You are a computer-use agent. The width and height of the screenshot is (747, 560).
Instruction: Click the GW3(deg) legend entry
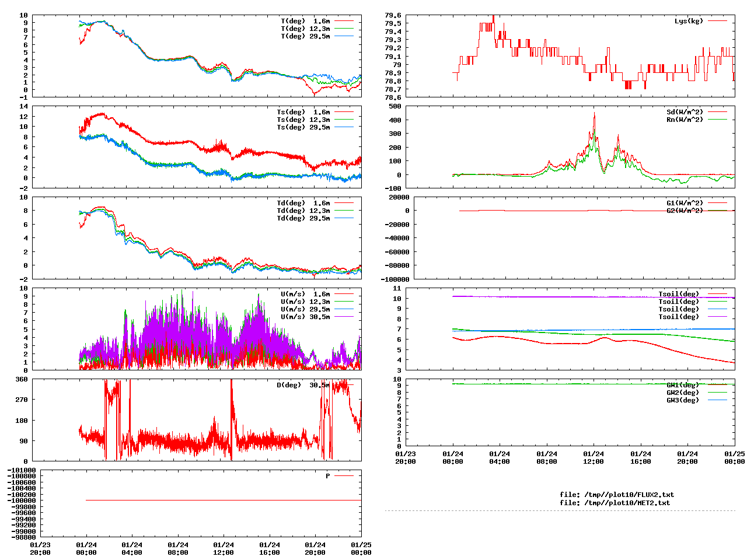tap(682, 400)
